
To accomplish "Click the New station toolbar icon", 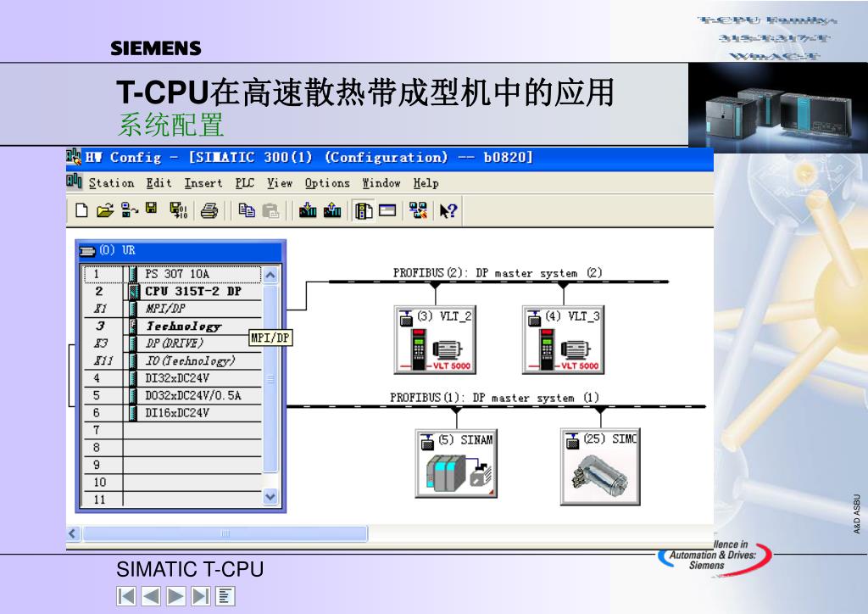I will click(x=82, y=210).
